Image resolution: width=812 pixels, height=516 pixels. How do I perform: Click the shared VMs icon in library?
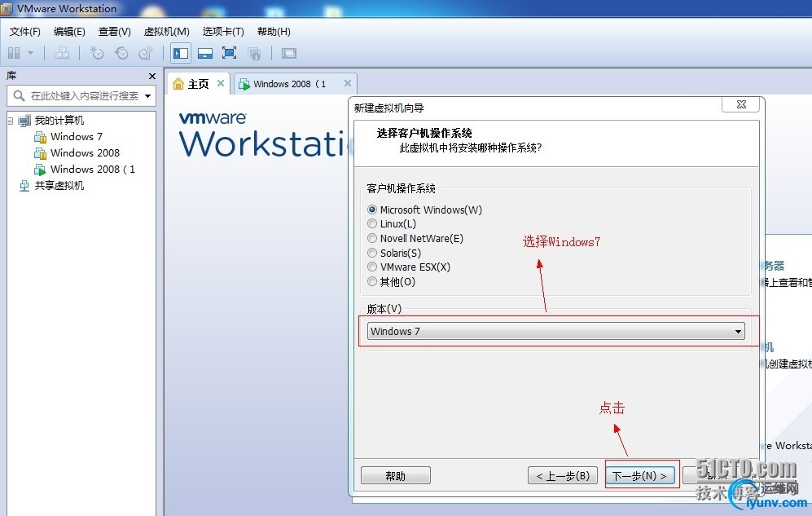[24, 186]
